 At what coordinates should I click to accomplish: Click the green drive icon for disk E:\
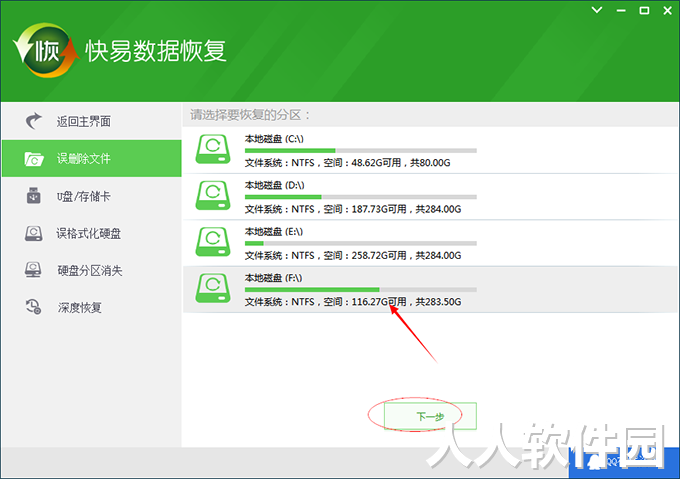(x=213, y=242)
